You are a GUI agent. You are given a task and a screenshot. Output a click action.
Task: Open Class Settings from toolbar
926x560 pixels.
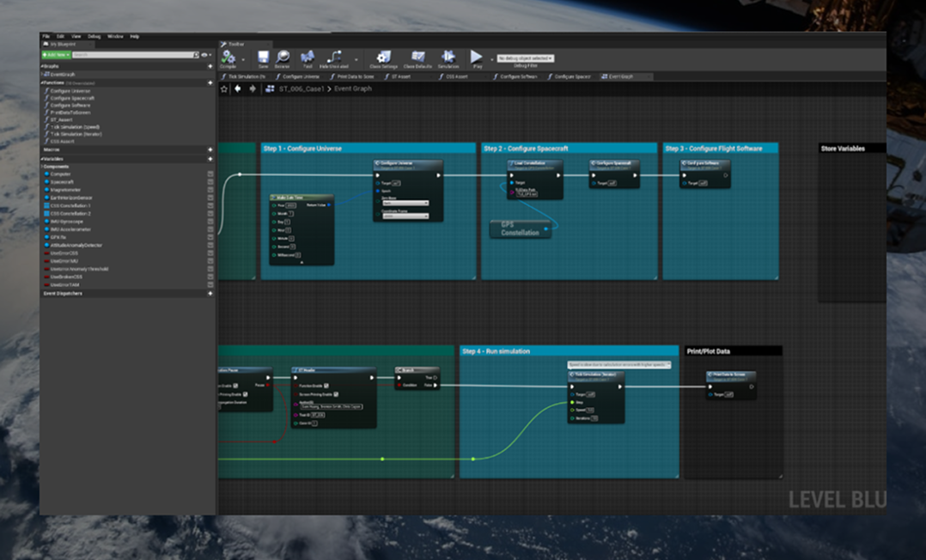point(383,58)
